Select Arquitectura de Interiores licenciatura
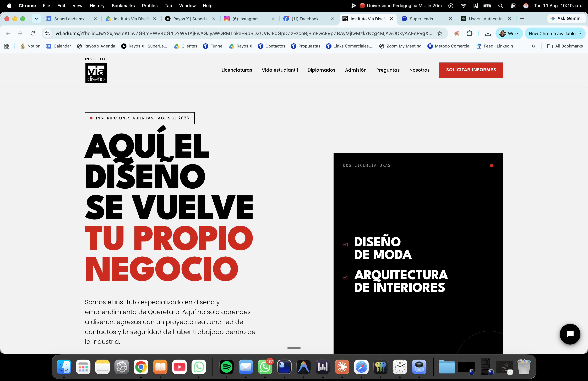 (x=401, y=281)
